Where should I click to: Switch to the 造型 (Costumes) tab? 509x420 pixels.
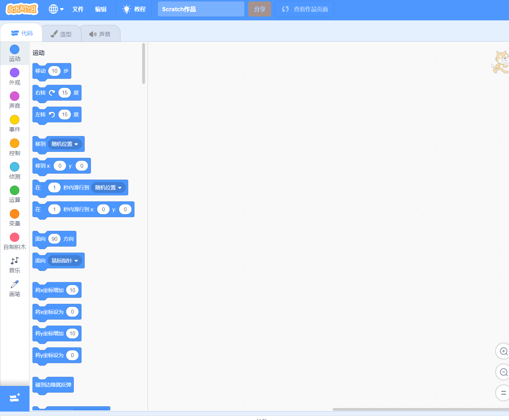pyautogui.click(x=61, y=33)
